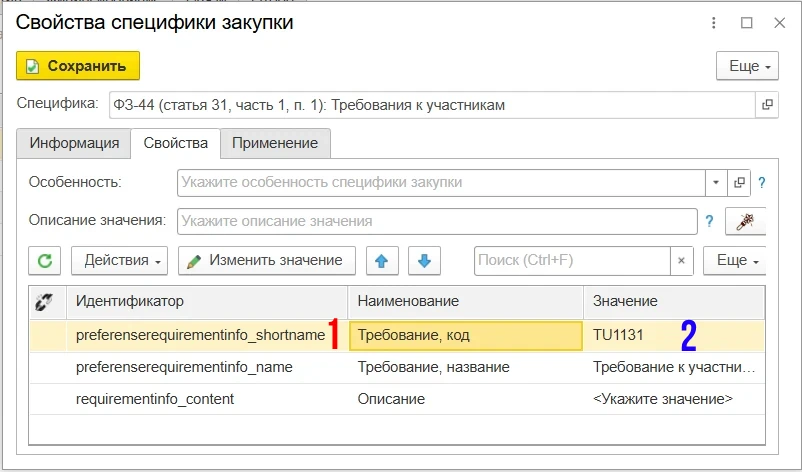This screenshot has width=802, height=472.
Task: Click the Описание значения input field
Action: 437,221
